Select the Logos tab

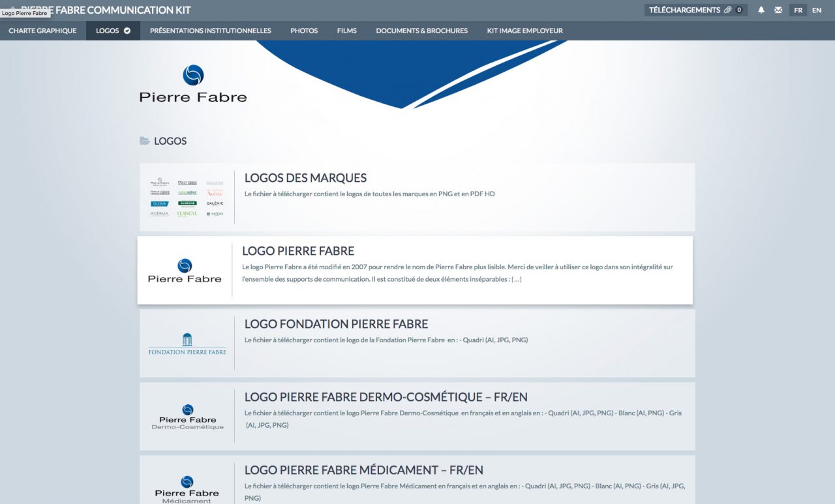coord(113,31)
